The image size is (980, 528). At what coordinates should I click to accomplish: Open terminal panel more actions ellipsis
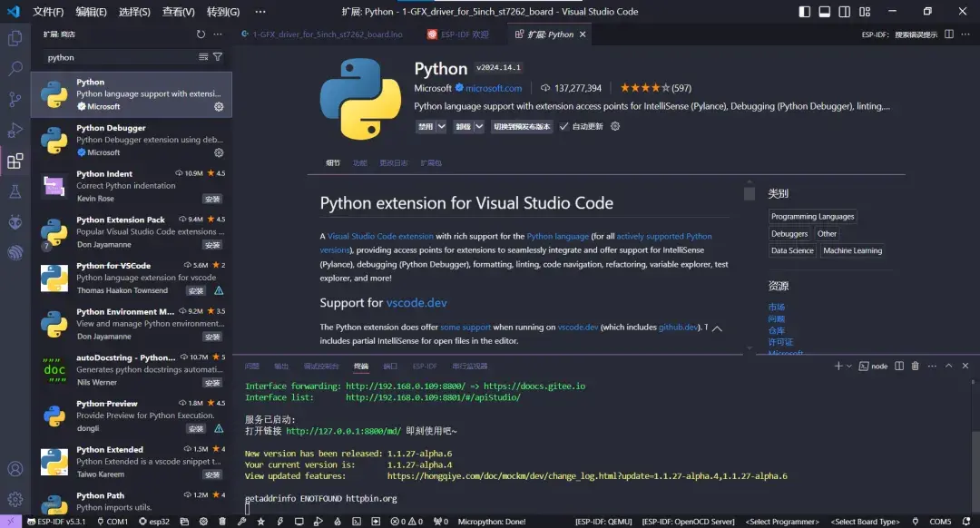tap(932, 367)
